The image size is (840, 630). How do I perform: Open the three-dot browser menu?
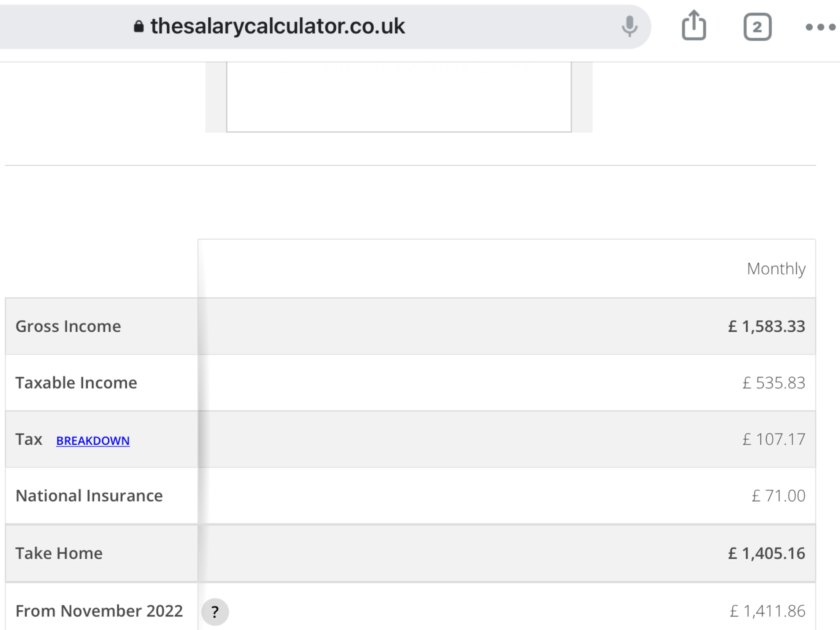click(x=820, y=27)
